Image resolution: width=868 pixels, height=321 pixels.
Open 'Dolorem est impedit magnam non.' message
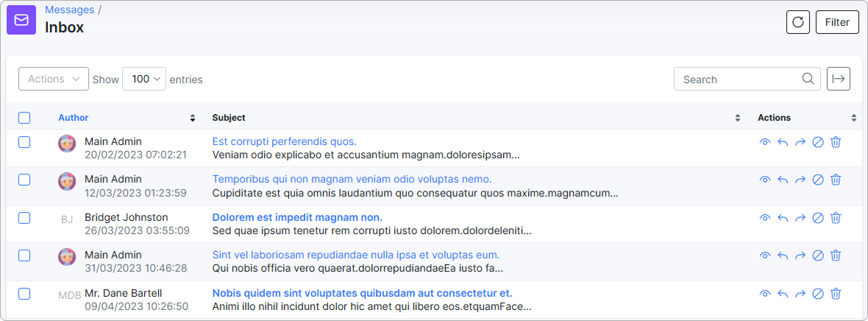297,217
